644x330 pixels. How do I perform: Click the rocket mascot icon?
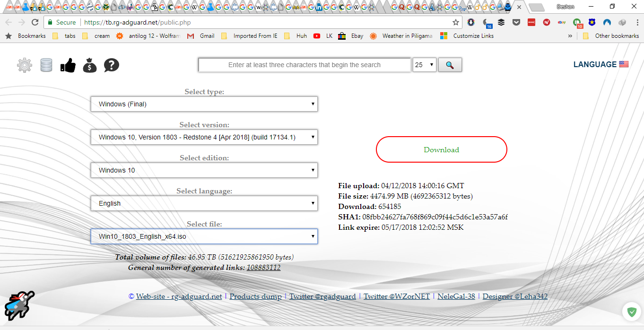click(x=19, y=305)
